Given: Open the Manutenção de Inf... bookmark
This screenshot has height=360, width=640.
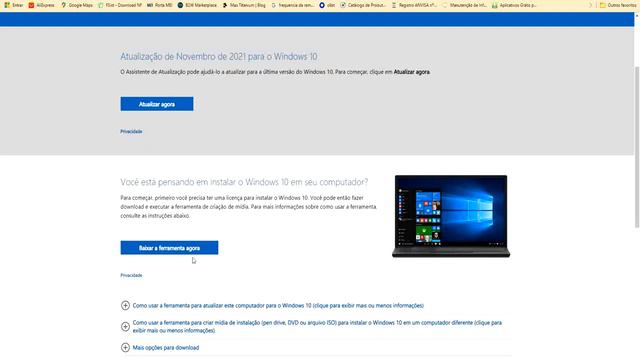Looking at the screenshot, I should [x=464, y=5].
